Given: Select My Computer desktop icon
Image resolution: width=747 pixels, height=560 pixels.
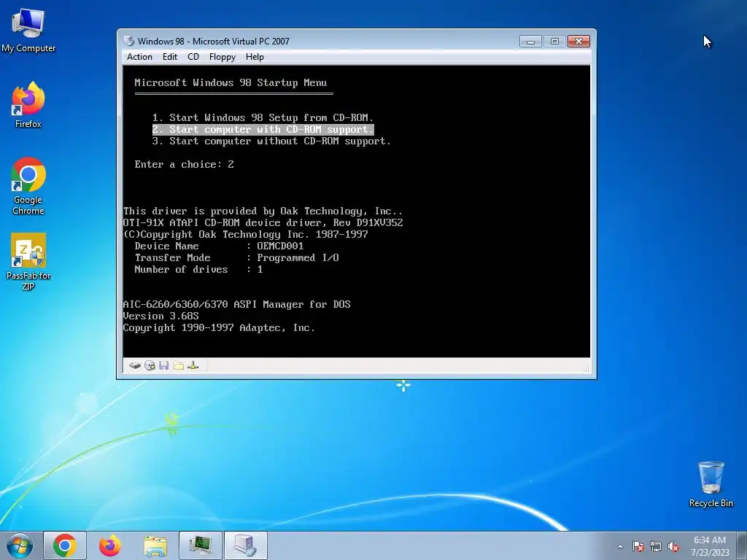Looking at the screenshot, I should click(x=28, y=31).
